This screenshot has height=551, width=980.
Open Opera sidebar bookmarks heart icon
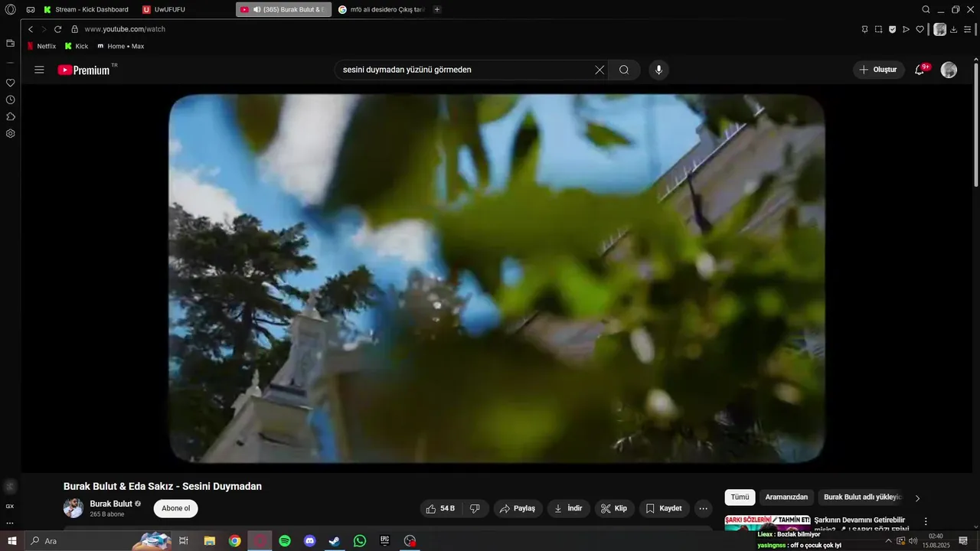(10, 83)
